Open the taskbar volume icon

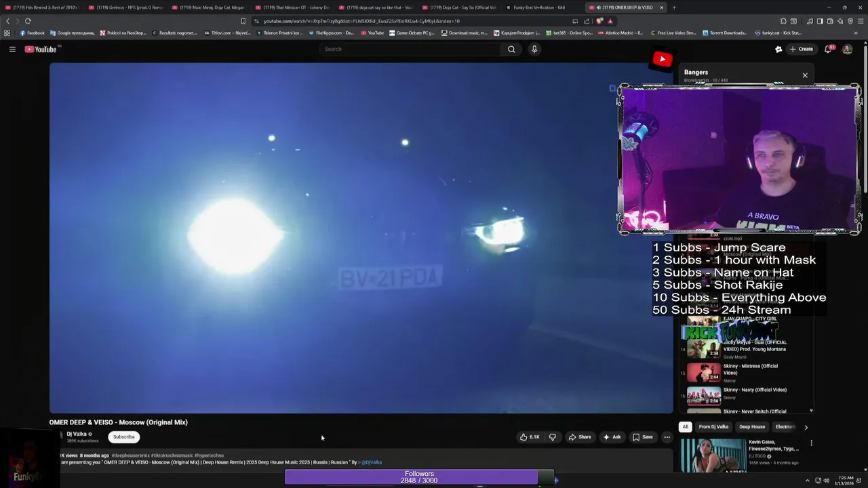[x=826, y=481]
